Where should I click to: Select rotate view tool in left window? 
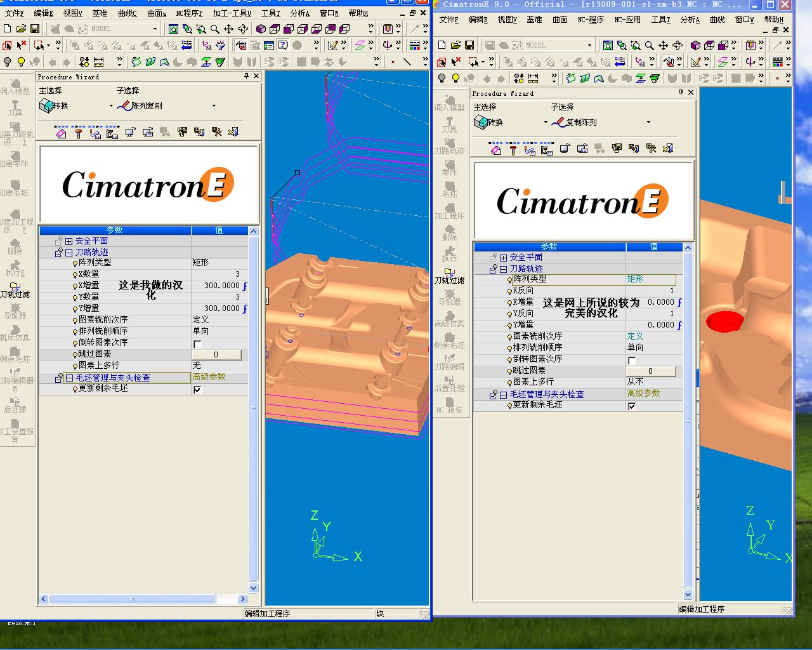click(242, 29)
